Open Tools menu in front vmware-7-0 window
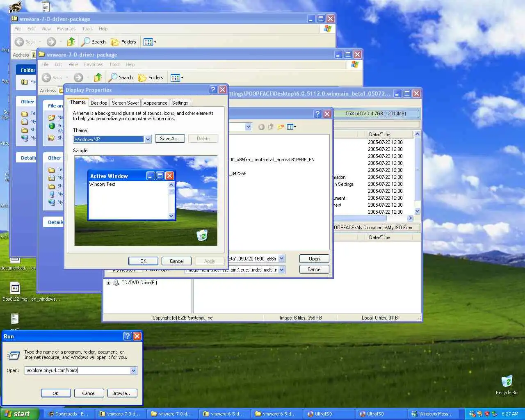This screenshot has height=420, width=525. tap(114, 64)
